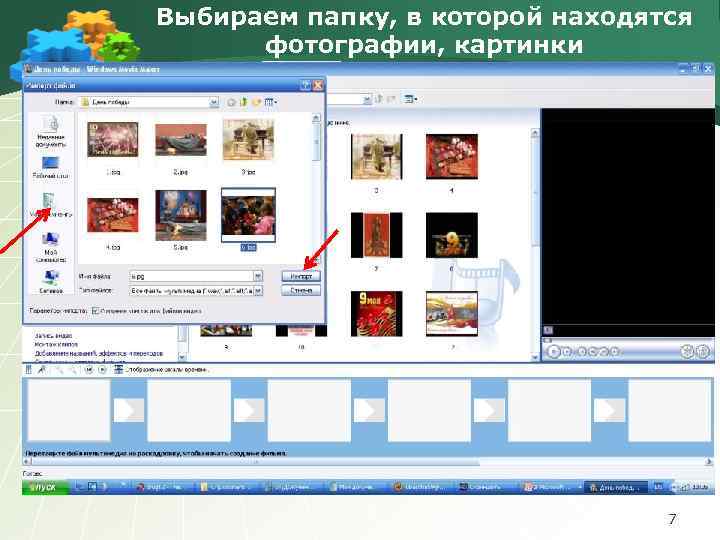Create new folder icon in import dialog

click(x=256, y=102)
